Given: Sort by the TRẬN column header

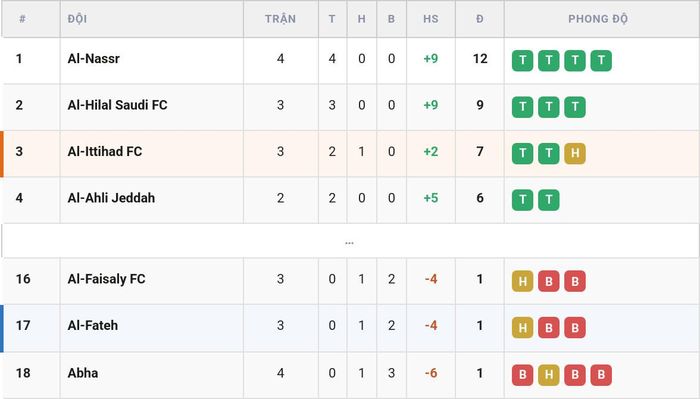Looking at the screenshot, I should click(280, 19).
